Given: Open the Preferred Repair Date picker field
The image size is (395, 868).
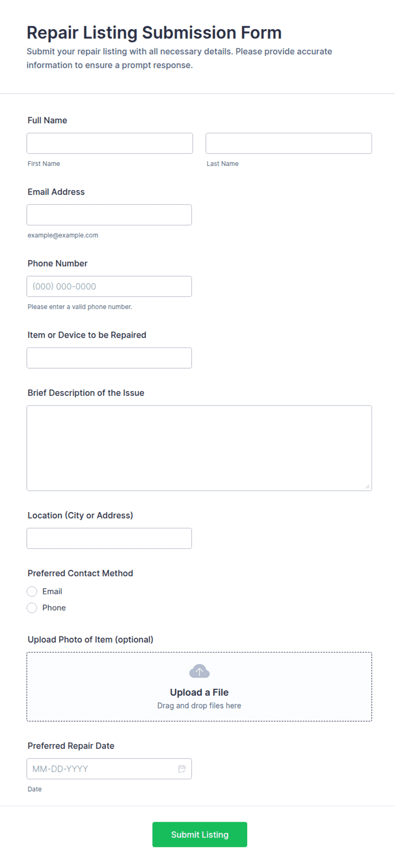Looking at the screenshot, I should (109, 769).
